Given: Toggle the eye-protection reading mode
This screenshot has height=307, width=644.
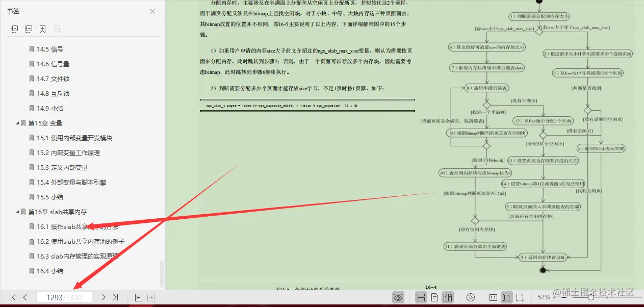Looking at the screenshot, I should [398, 297].
